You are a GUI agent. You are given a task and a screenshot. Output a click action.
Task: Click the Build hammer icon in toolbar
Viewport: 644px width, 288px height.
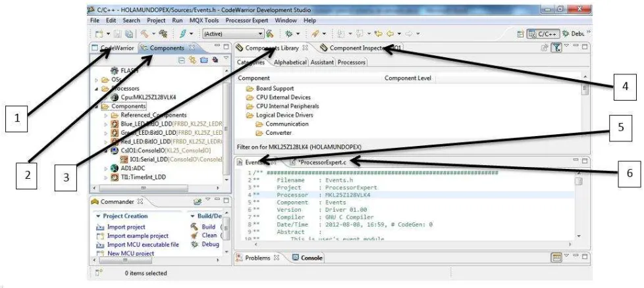click(145, 34)
